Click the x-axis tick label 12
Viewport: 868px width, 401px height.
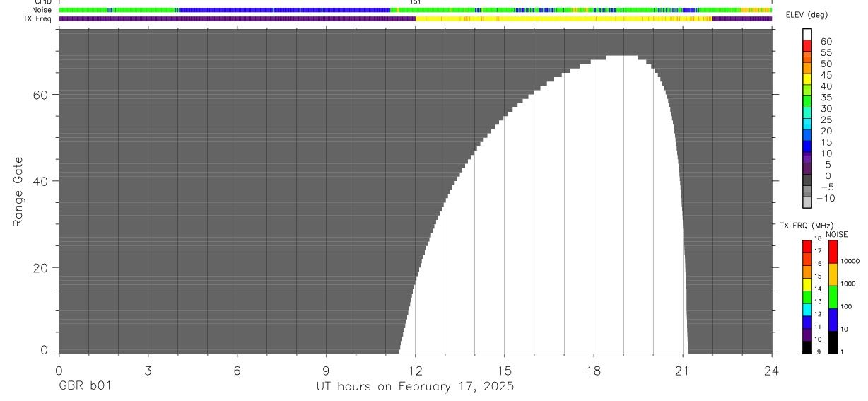[415, 371]
